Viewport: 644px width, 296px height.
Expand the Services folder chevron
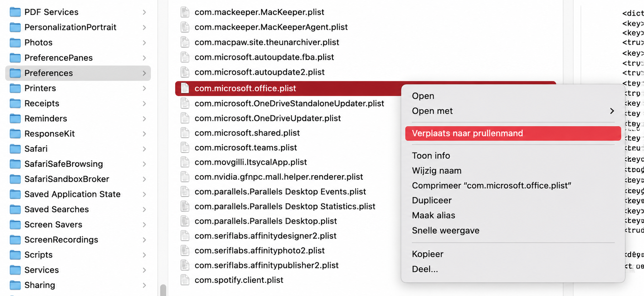point(144,270)
